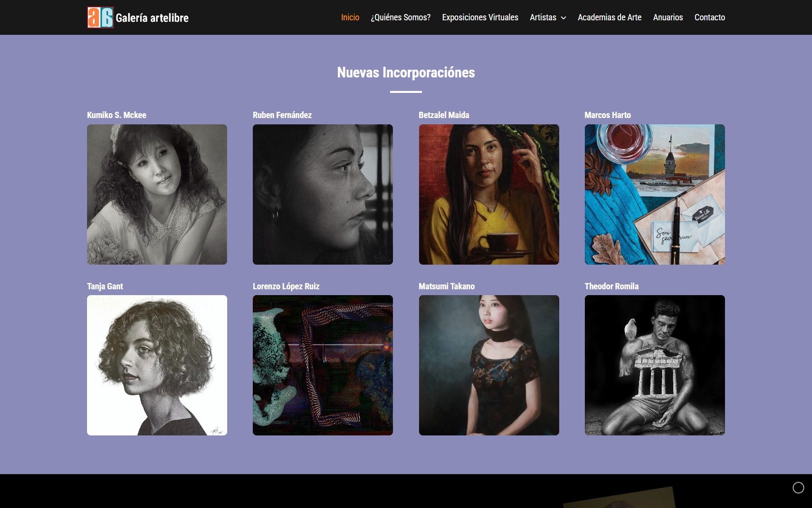This screenshot has height=508, width=812.
Task: Click the Tanja Gant artist name
Action: click(x=105, y=286)
